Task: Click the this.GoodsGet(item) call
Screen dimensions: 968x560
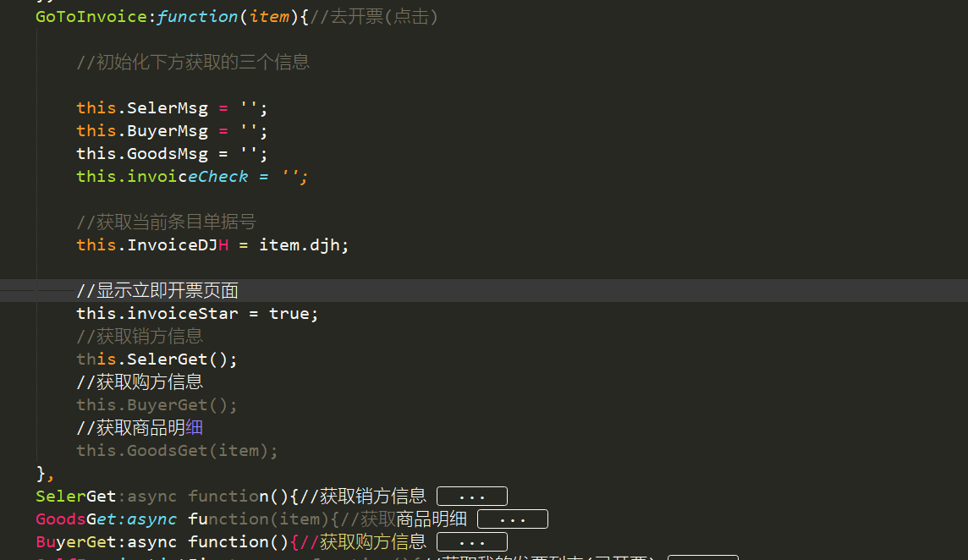Action: [177, 451]
